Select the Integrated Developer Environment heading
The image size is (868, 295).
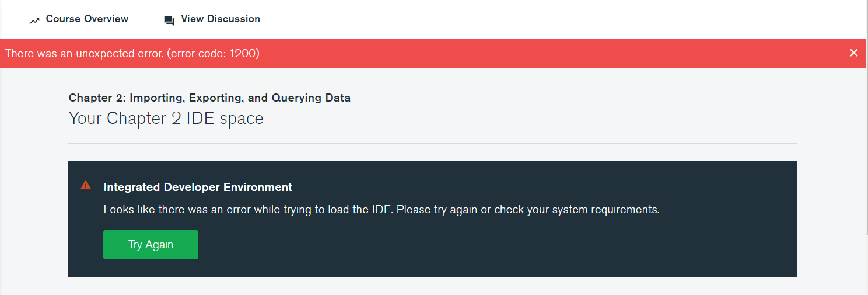(198, 188)
